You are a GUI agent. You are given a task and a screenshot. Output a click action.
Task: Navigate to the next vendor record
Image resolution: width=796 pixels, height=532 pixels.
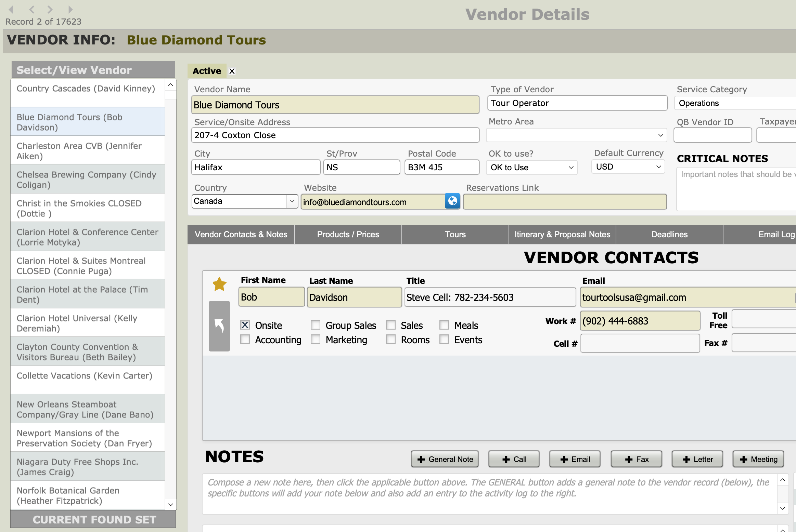coord(50,10)
